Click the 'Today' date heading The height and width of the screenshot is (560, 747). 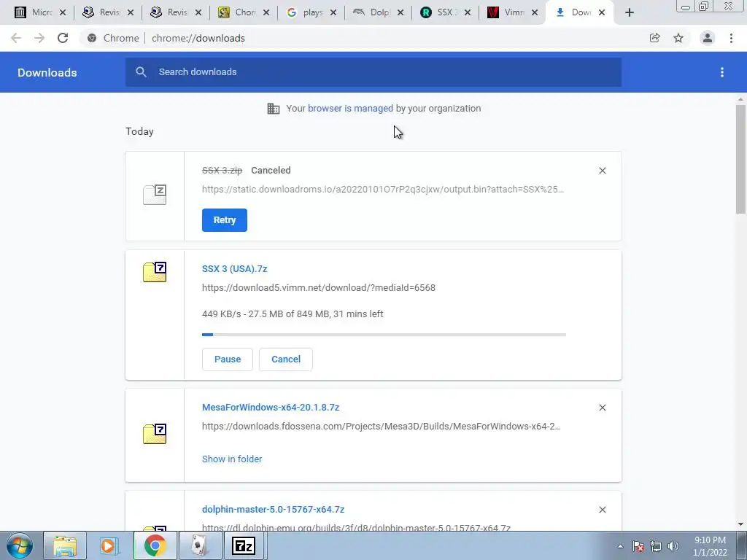[139, 131]
